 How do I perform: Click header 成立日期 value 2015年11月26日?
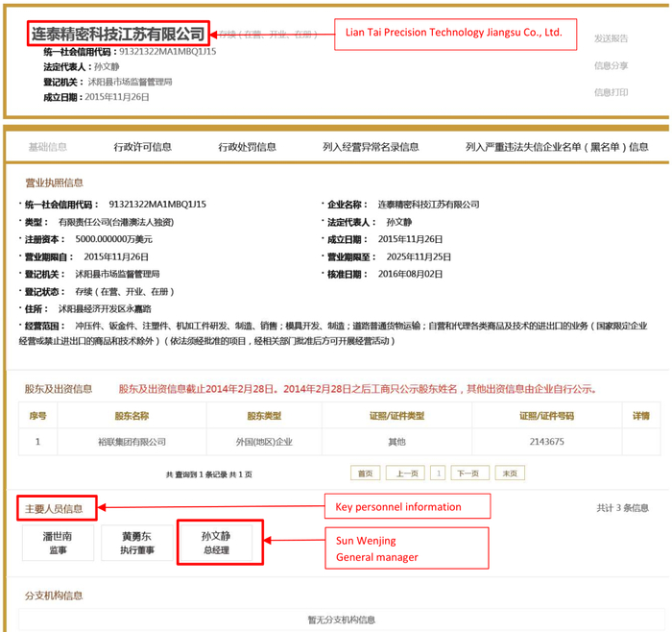pyautogui.click(x=117, y=97)
